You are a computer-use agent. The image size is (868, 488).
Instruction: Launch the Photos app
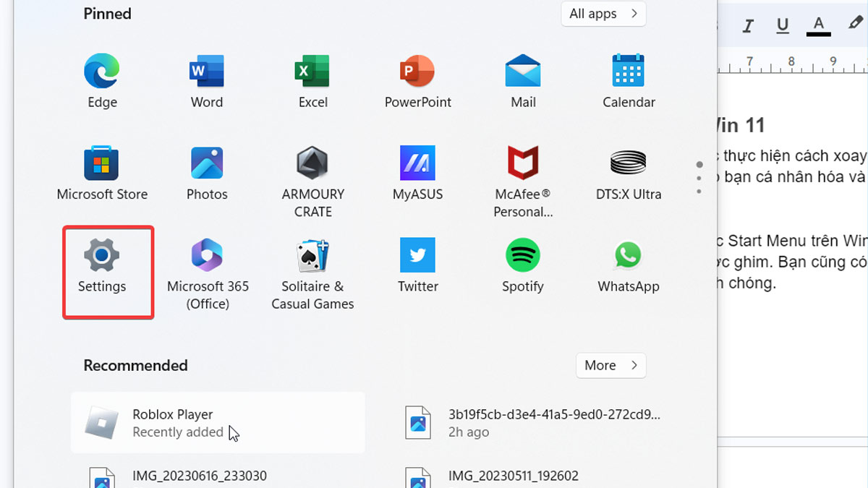click(207, 173)
